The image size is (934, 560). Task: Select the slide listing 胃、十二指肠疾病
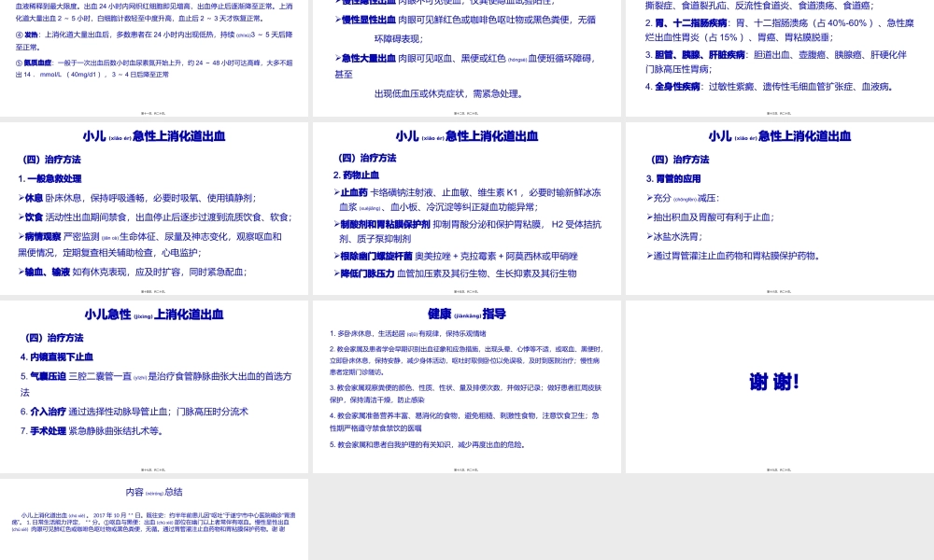[x=778, y=56]
